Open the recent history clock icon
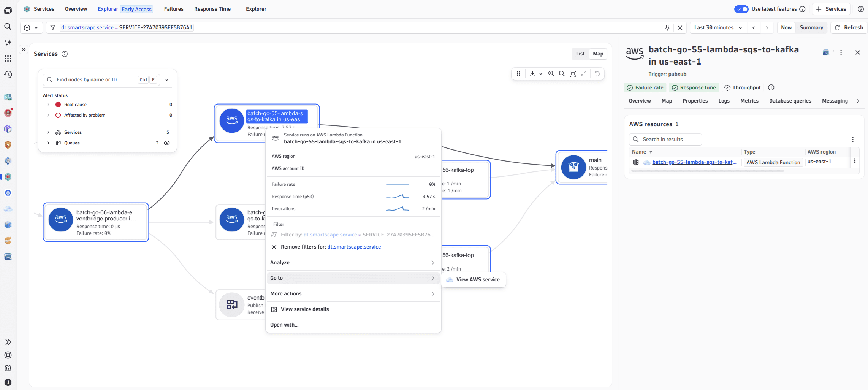 coord(8,75)
